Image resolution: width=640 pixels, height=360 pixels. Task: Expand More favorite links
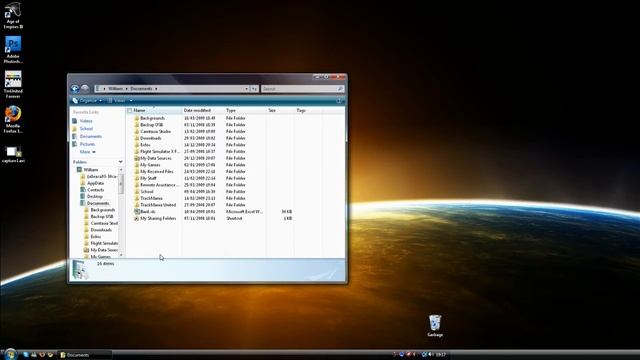coord(87,152)
